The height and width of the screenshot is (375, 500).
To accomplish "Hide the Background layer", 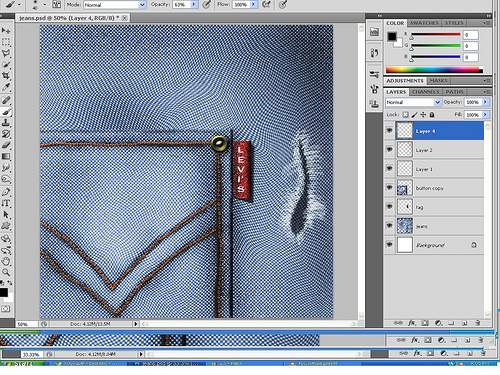I will pos(389,244).
